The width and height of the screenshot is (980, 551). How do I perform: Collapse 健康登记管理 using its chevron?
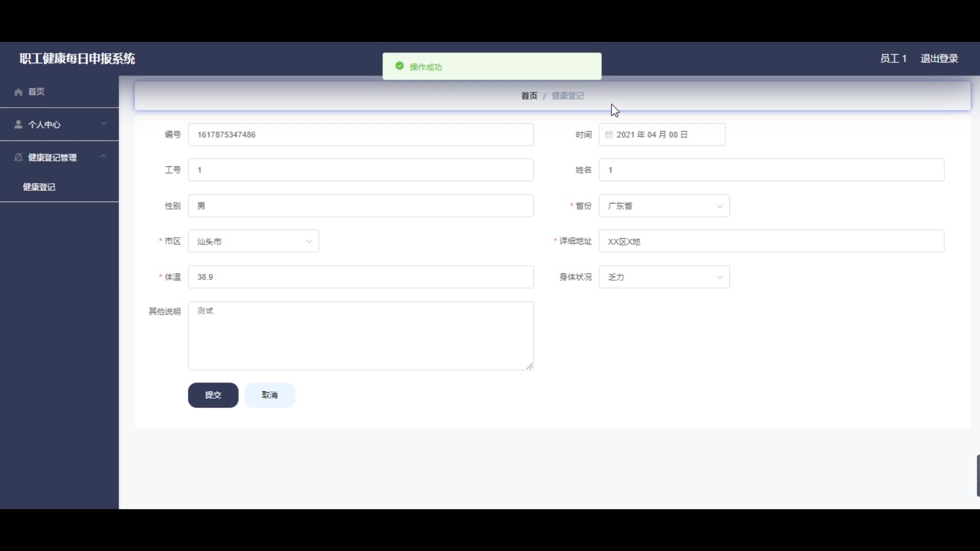(104, 156)
